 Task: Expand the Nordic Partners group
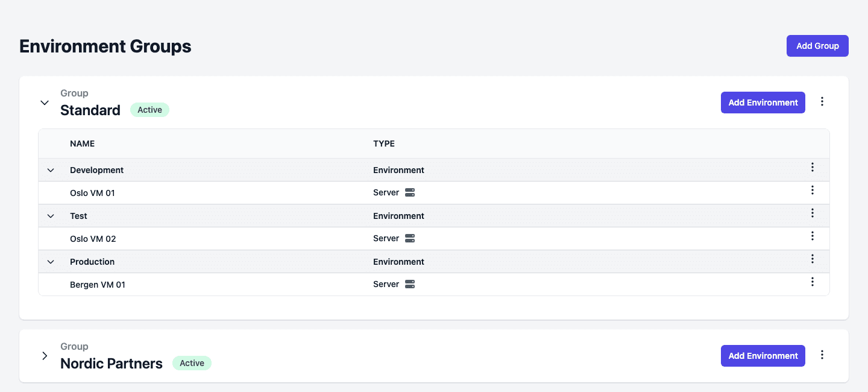pyautogui.click(x=45, y=356)
